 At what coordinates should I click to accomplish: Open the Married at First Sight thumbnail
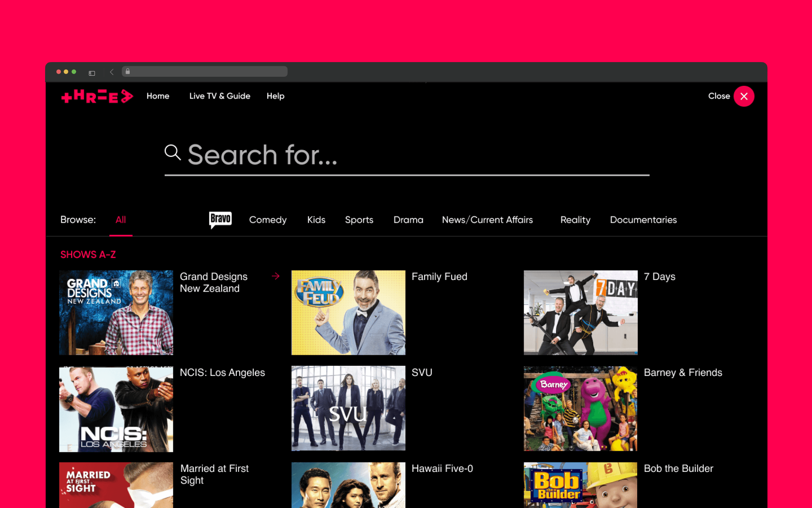coord(116,485)
